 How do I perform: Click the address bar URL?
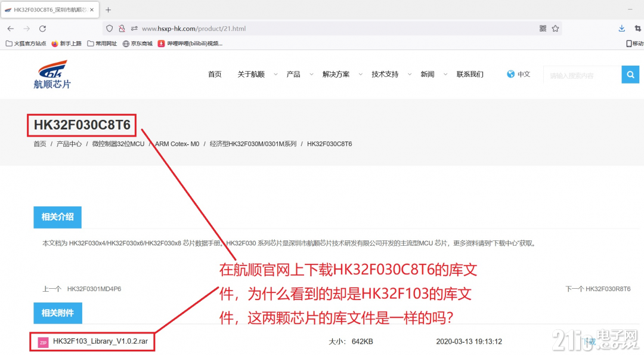tap(194, 29)
